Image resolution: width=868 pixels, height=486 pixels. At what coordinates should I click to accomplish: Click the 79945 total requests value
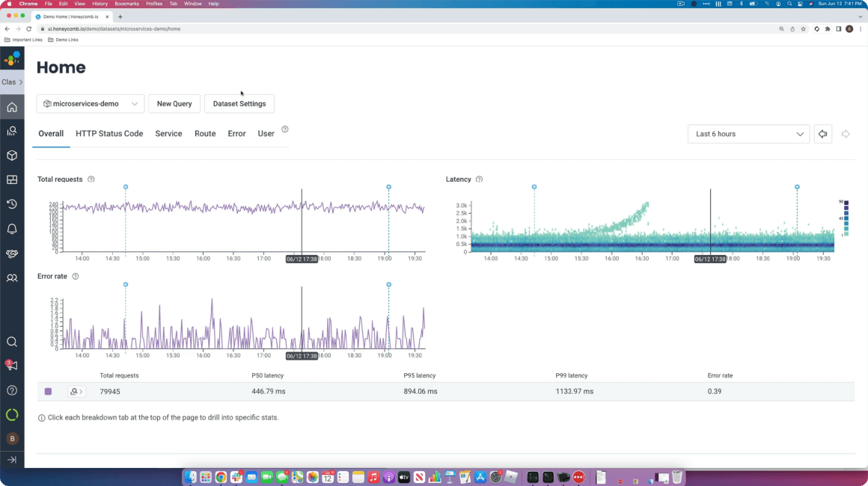pyautogui.click(x=109, y=392)
